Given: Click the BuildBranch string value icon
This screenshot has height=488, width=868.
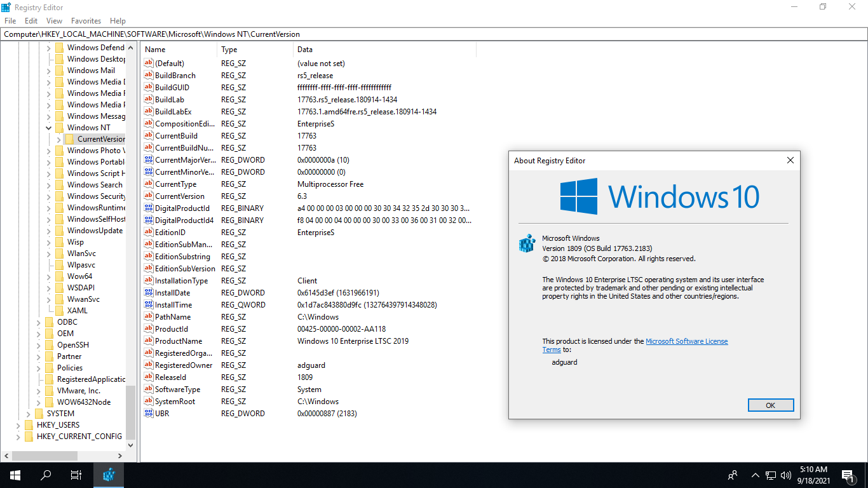Looking at the screenshot, I should 149,76.
